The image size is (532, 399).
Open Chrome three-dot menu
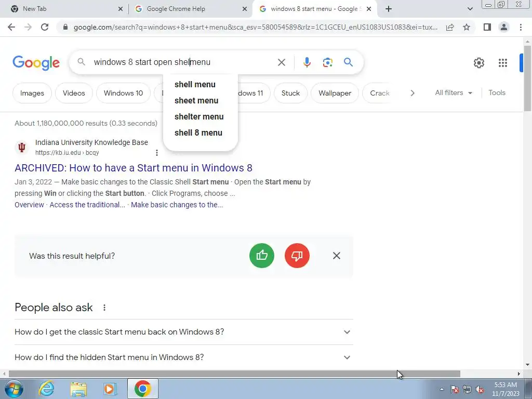(521, 27)
